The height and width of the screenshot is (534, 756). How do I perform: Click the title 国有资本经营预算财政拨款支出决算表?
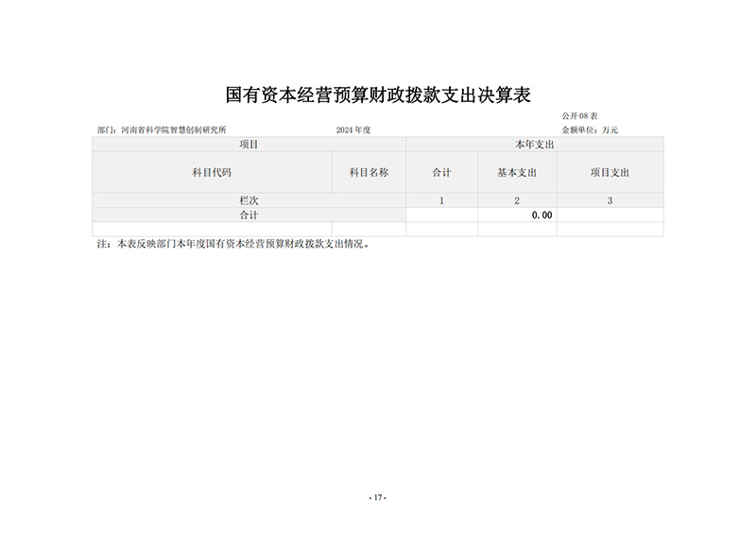pos(379,95)
